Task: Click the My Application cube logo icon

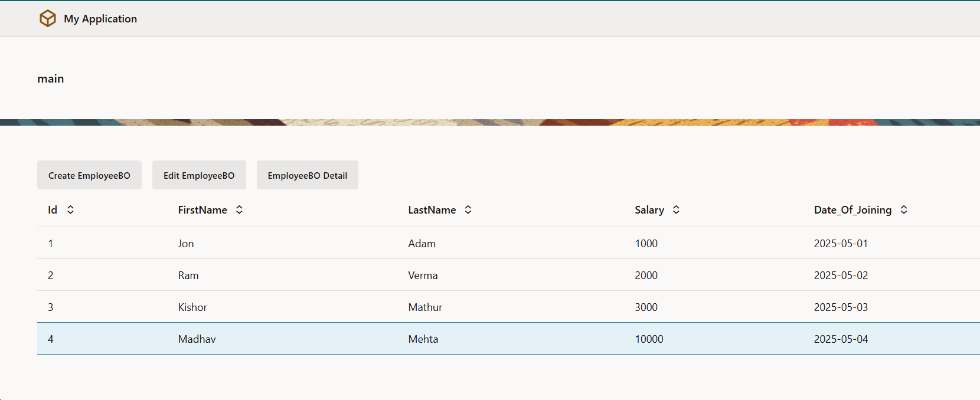Action: 48,19
